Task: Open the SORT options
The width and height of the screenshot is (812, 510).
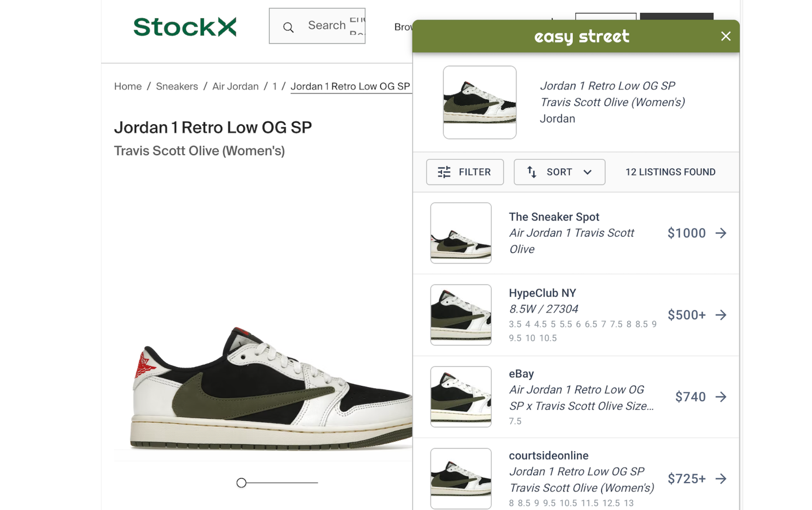Action: click(x=559, y=172)
